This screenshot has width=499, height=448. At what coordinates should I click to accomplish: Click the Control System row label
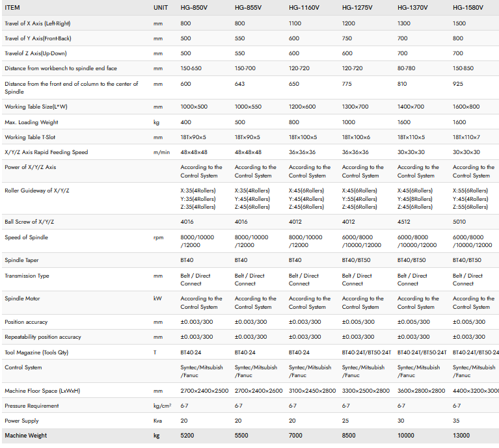point(23,367)
